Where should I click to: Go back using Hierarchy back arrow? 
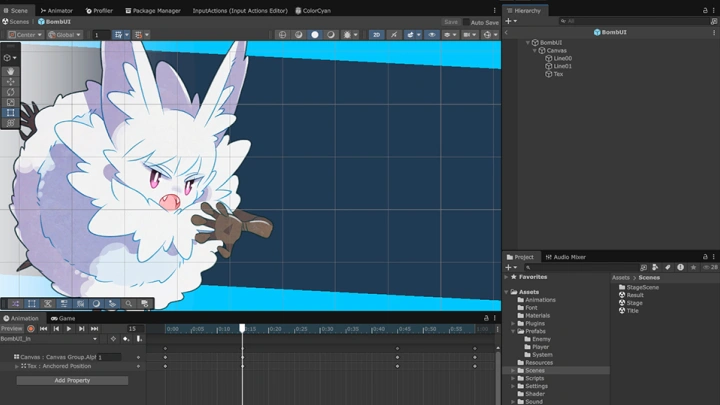506,32
